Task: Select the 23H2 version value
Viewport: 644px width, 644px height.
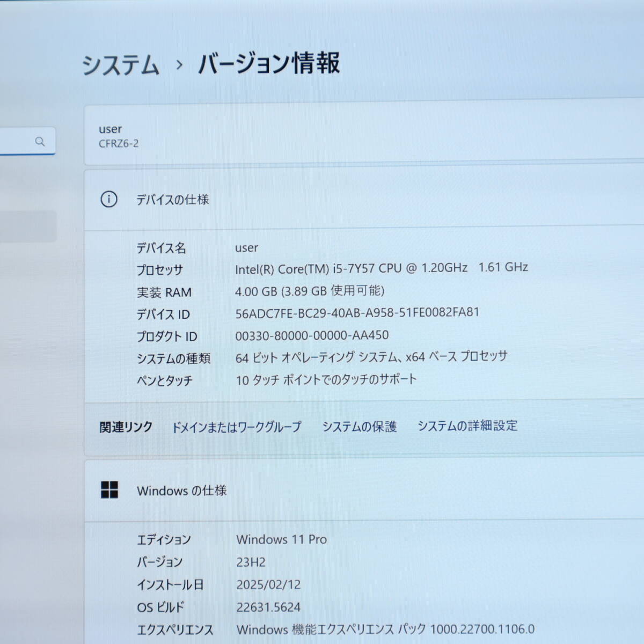Action: click(x=251, y=562)
